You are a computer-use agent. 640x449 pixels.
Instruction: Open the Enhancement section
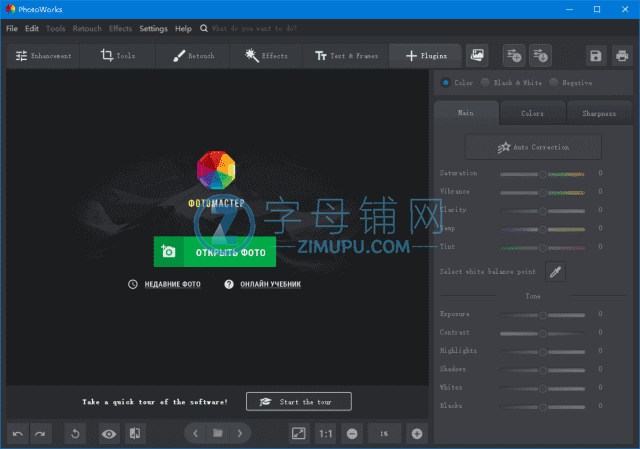pyautogui.click(x=43, y=56)
